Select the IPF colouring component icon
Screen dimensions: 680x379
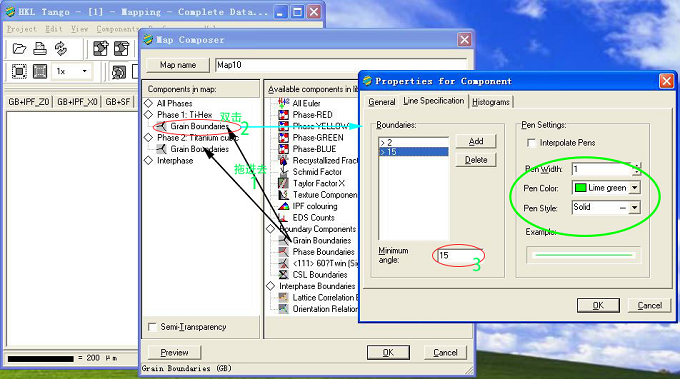pos(283,206)
